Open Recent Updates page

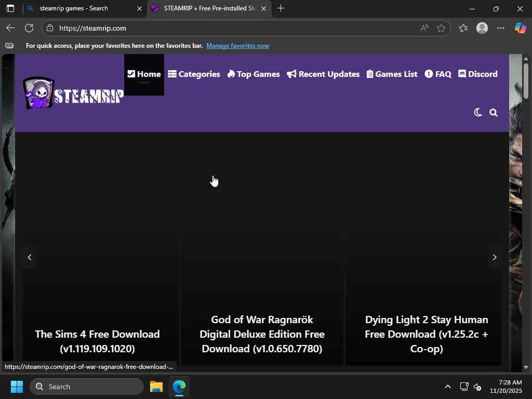tap(323, 74)
